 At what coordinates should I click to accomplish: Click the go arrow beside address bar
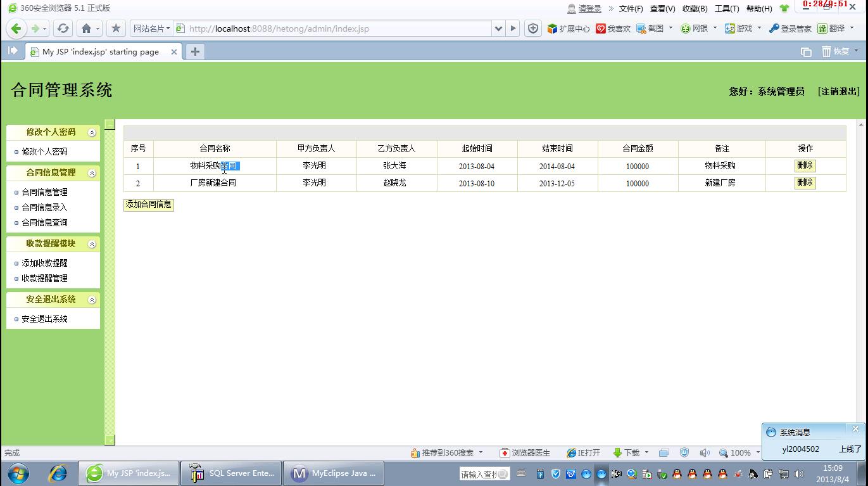click(513, 29)
